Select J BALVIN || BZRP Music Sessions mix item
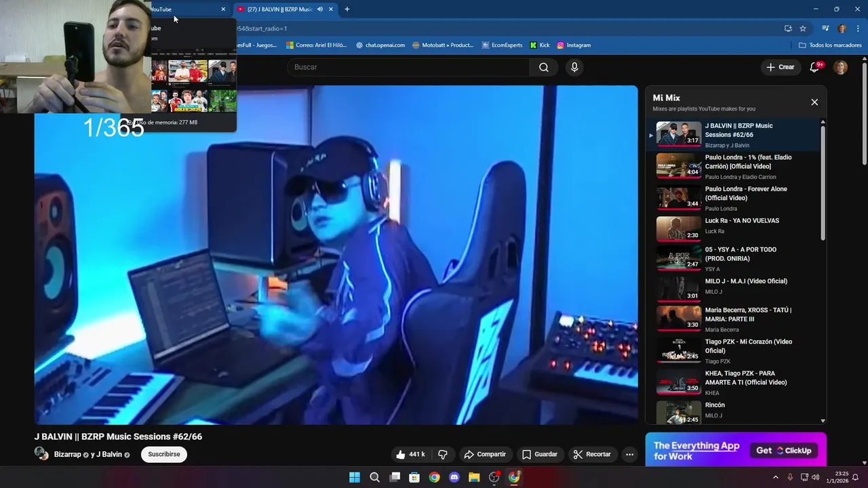 (x=734, y=135)
